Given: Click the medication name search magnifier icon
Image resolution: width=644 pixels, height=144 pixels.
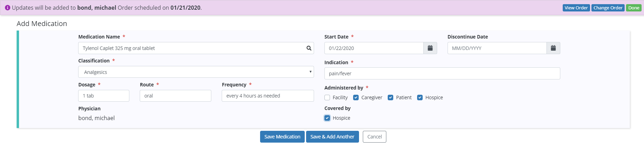Looking at the screenshot, I should [x=309, y=48].
